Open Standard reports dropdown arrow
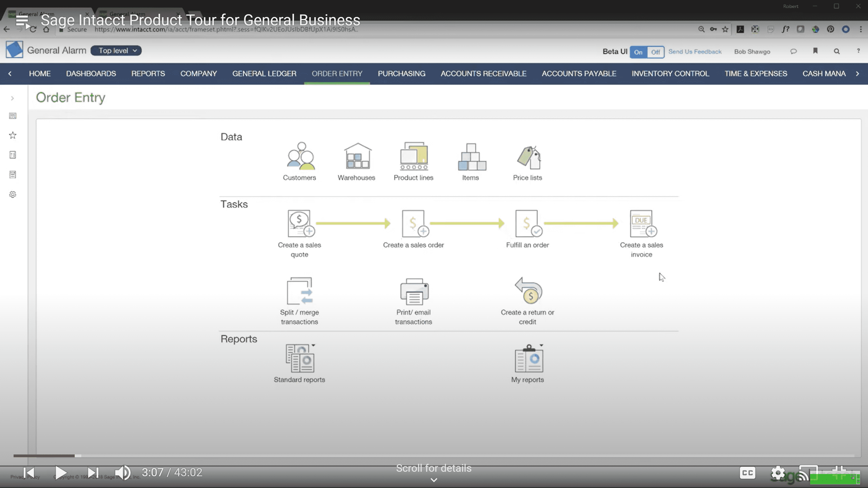 (x=313, y=345)
